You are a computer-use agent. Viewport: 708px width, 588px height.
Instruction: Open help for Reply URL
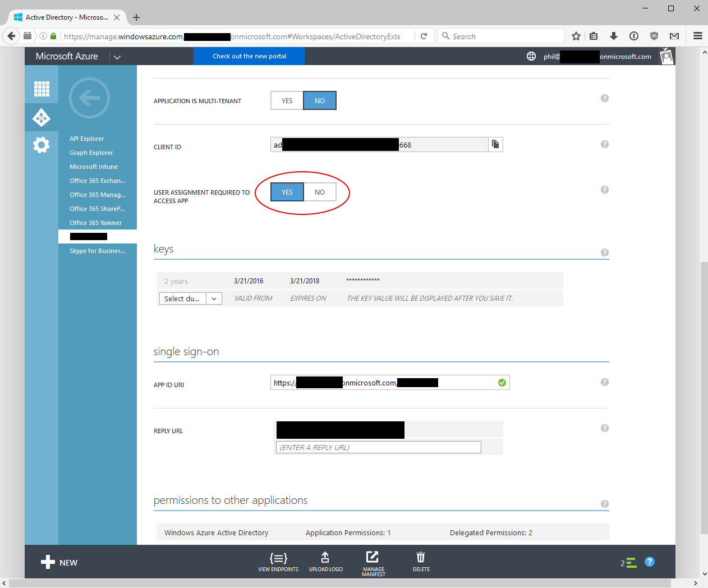tap(605, 428)
